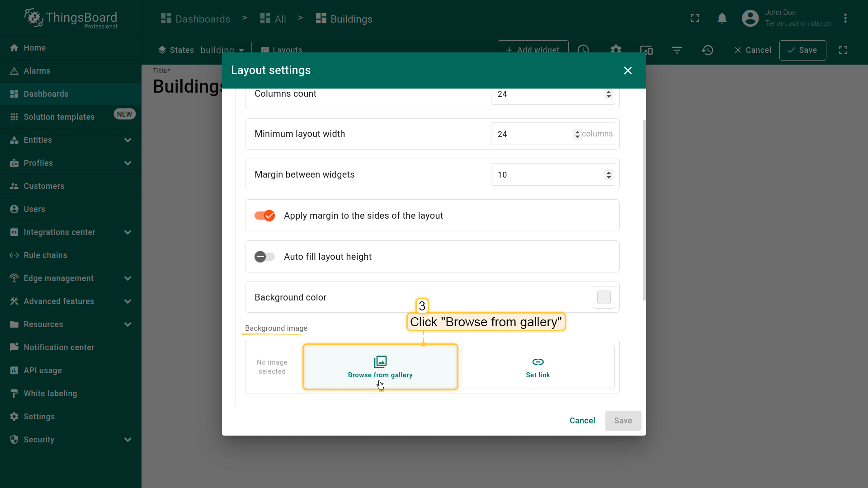Click the Set link chain icon
The height and width of the screenshot is (488, 868).
coord(538,361)
